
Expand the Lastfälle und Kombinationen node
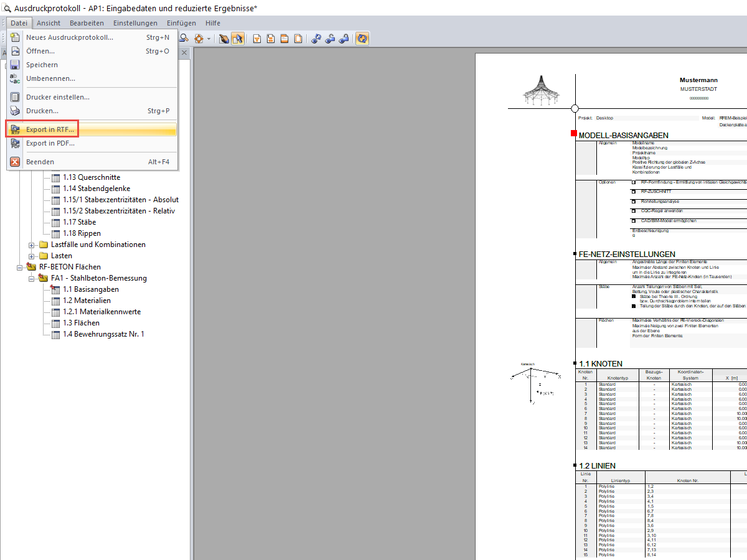click(x=32, y=244)
